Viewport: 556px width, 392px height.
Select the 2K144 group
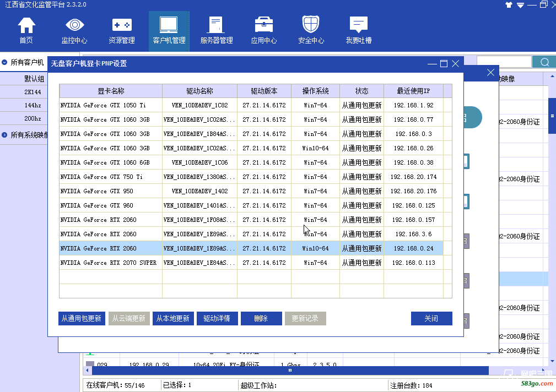tap(33, 92)
